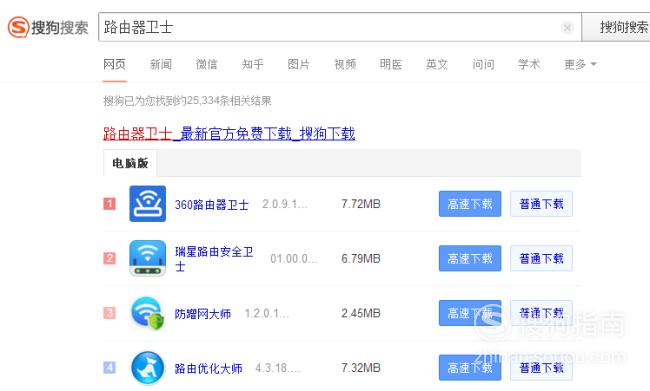Click the 路由优化大师 app icon
Viewport: 650px width, 391px height.
click(x=148, y=368)
